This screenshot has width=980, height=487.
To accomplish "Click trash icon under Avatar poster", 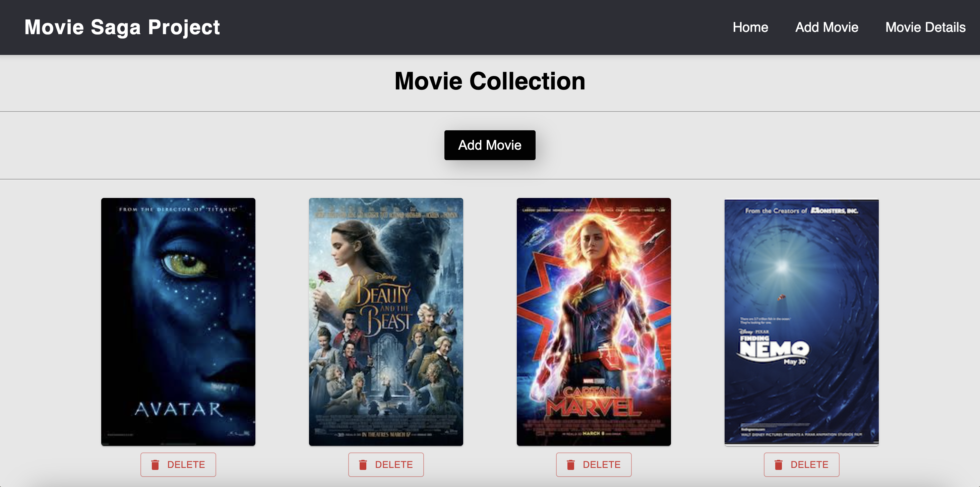I will (x=155, y=465).
